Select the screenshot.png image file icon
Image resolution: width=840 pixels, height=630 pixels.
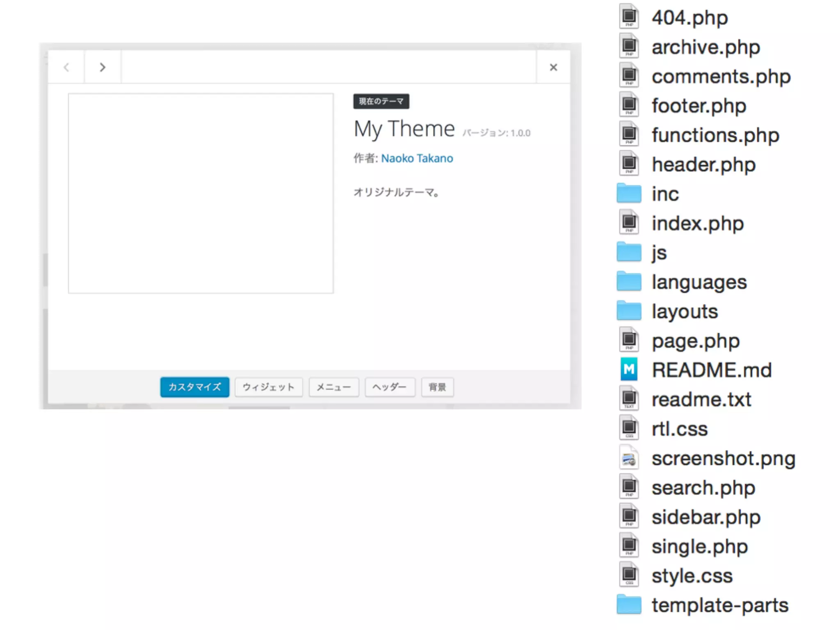629,458
